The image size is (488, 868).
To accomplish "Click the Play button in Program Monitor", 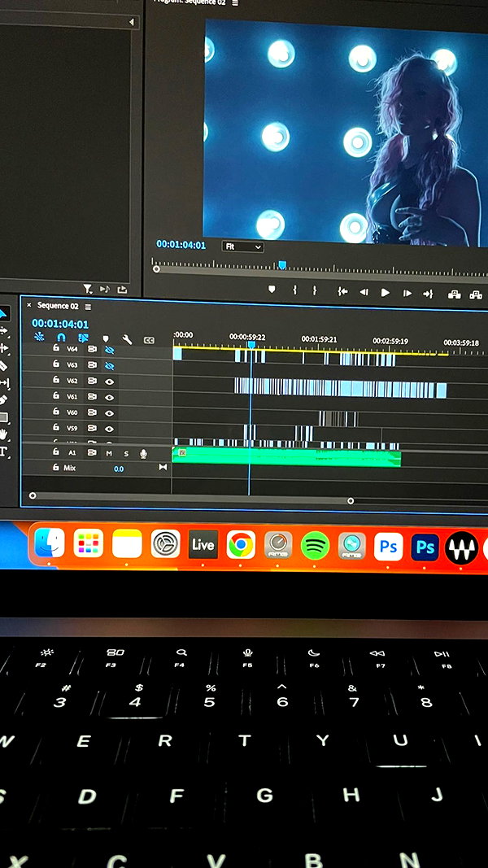I will (385, 293).
